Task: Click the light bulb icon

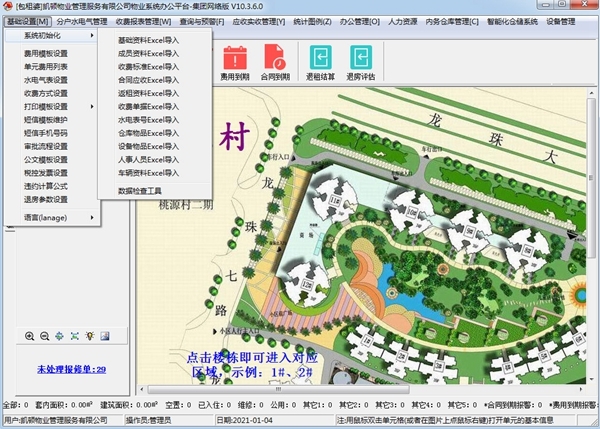Action: pos(90,336)
